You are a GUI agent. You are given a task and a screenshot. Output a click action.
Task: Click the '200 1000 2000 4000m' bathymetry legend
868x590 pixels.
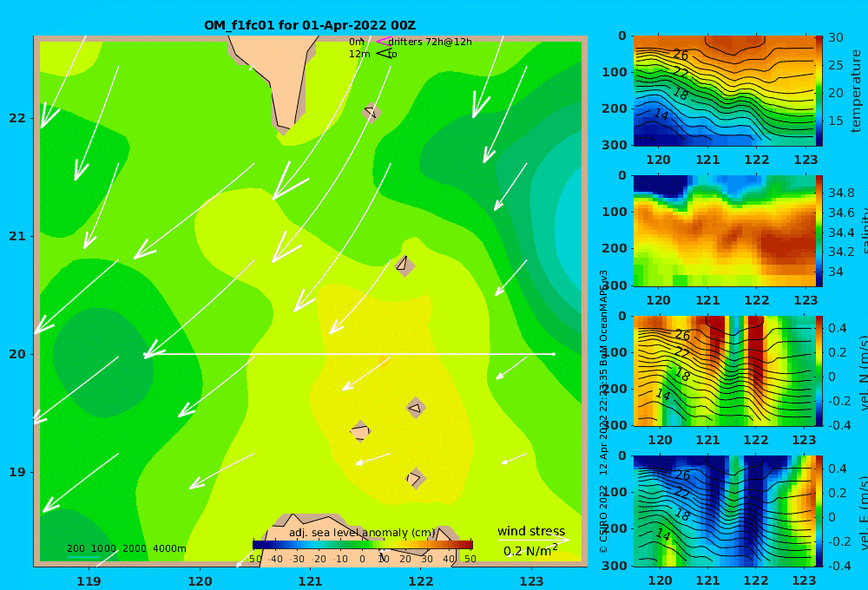point(126,548)
